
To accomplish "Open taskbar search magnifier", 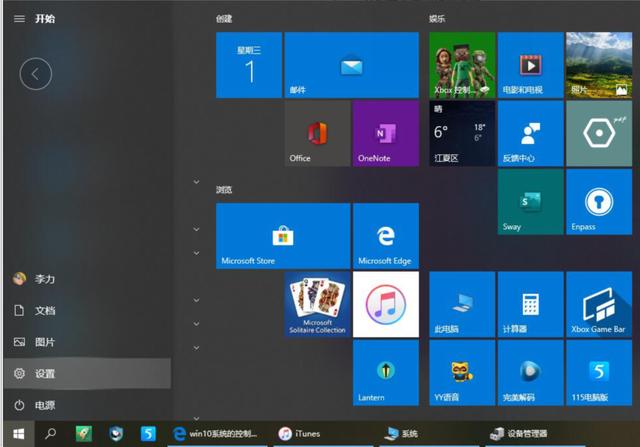I will click(51, 434).
